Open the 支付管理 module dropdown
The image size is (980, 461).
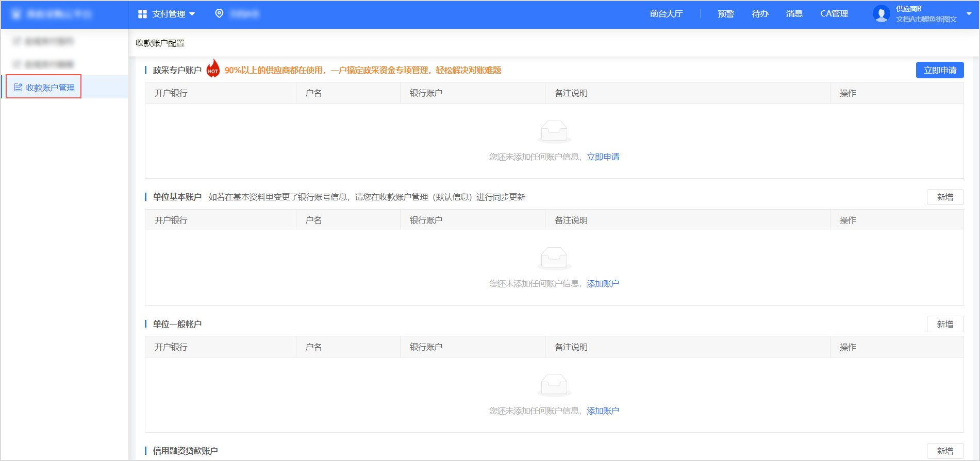tap(167, 14)
